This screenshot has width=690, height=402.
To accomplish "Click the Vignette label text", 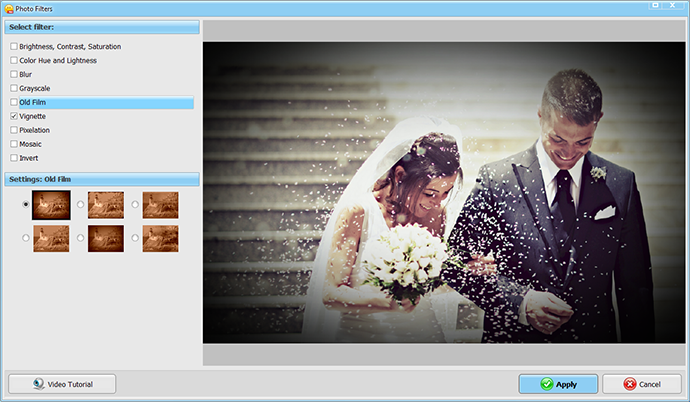I will click(x=33, y=116).
